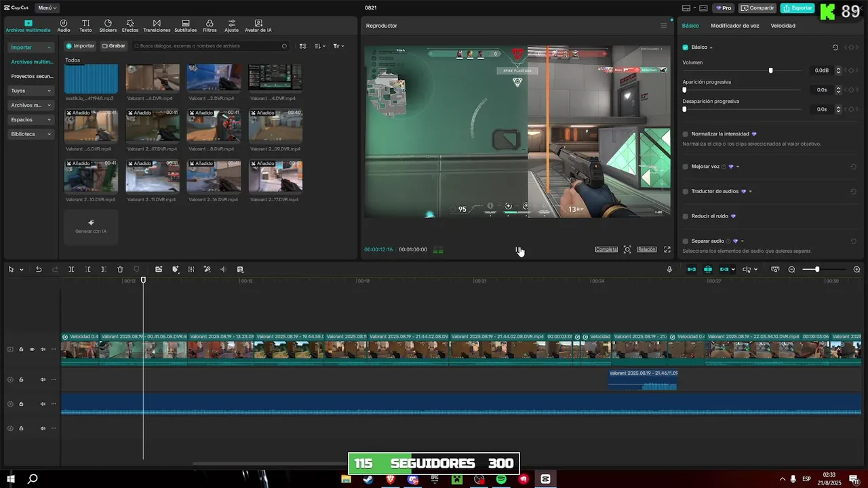
Task: Click the timeline zoom in magnifier
Action: 856,270
